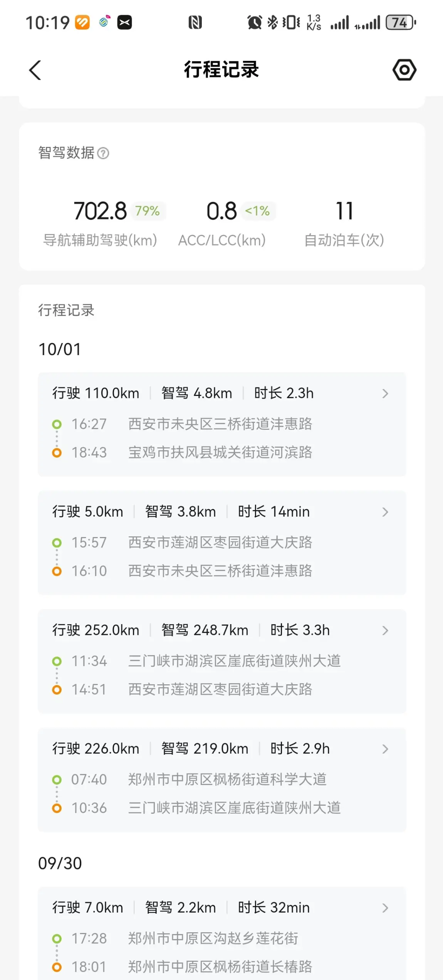Tap the 11 自动泊车 count
443x980 pixels.
[x=344, y=211]
